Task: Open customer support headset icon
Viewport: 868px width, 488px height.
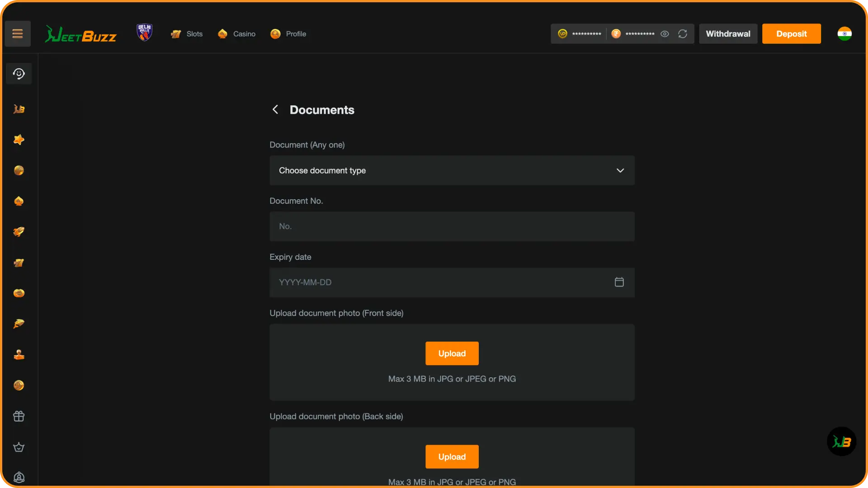Action: click(x=19, y=74)
